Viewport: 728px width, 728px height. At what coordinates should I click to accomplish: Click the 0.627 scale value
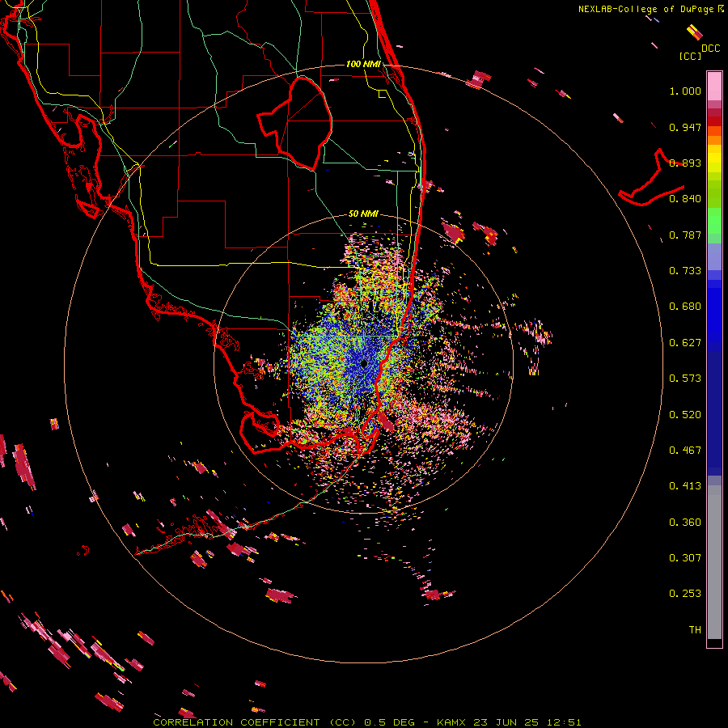tap(685, 343)
